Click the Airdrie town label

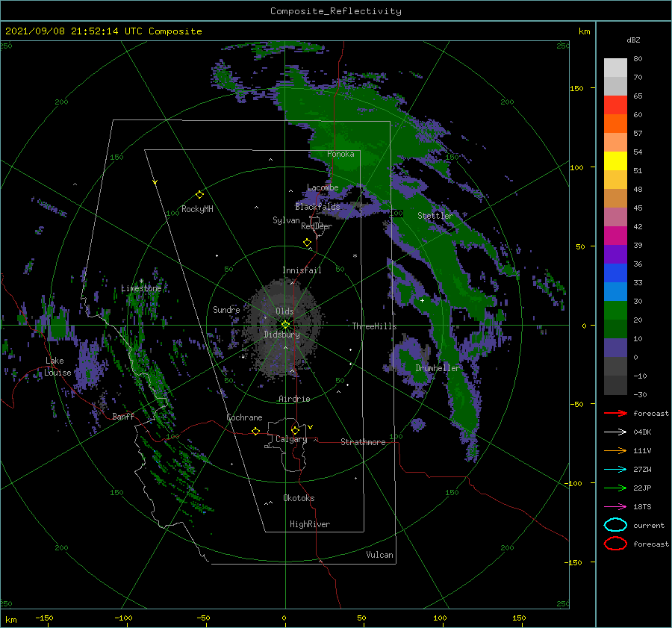[x=294, y=399]
